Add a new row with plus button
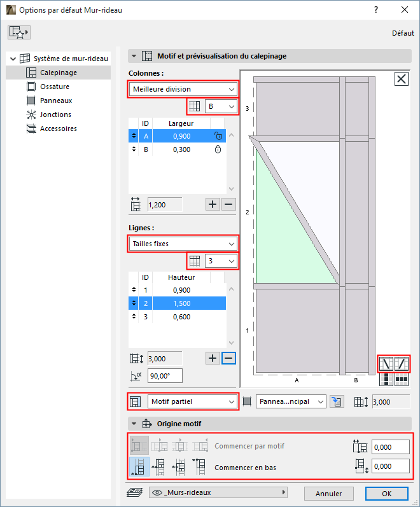Screen dimensions: 420x507 (x=213, y=358)
